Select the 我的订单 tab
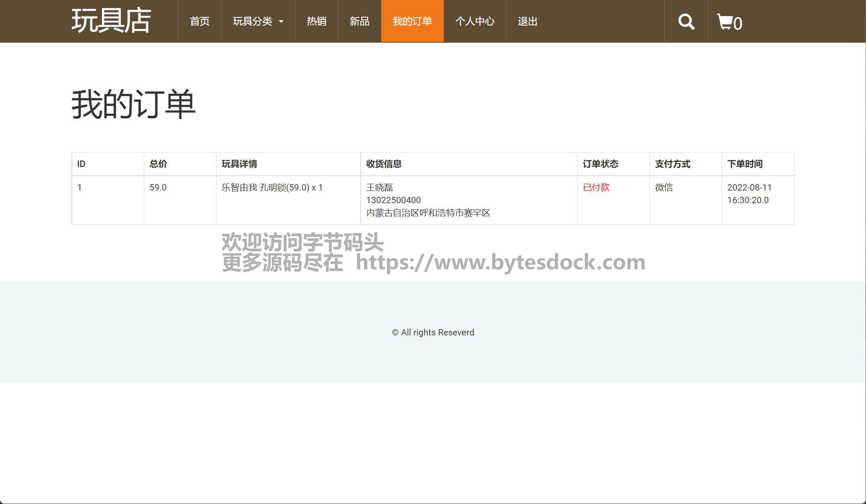 [x=412, y=21]
